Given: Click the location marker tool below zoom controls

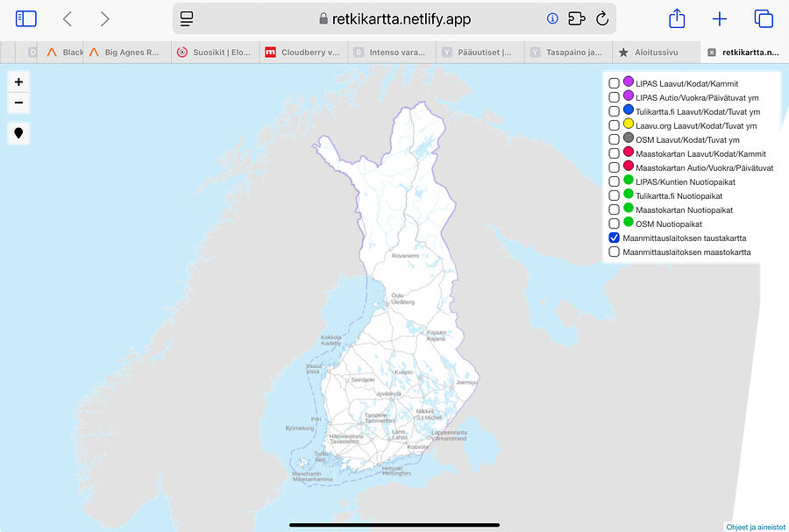Looking at the screenshot, I should (x=18, y=133).
